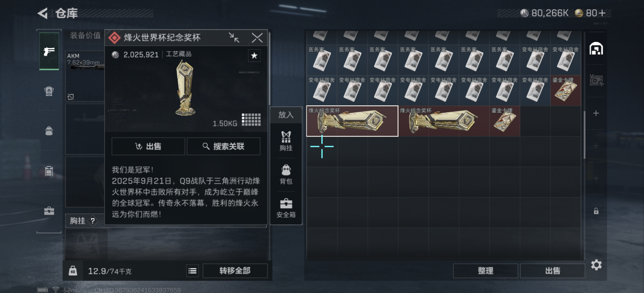Select the second 烽火纪念奖杯 trophy item
The image size is (644, 293).
click(444, 121)
